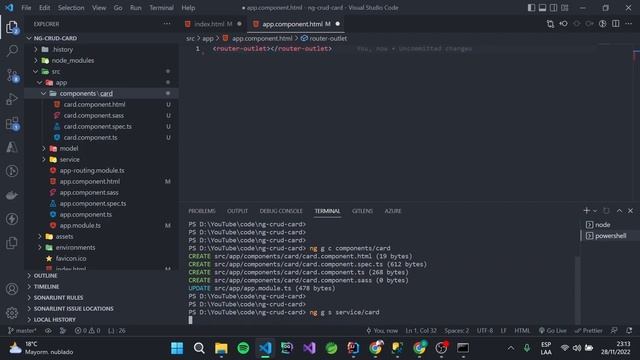Open the Explorer view in activity bar

(12, 27)
